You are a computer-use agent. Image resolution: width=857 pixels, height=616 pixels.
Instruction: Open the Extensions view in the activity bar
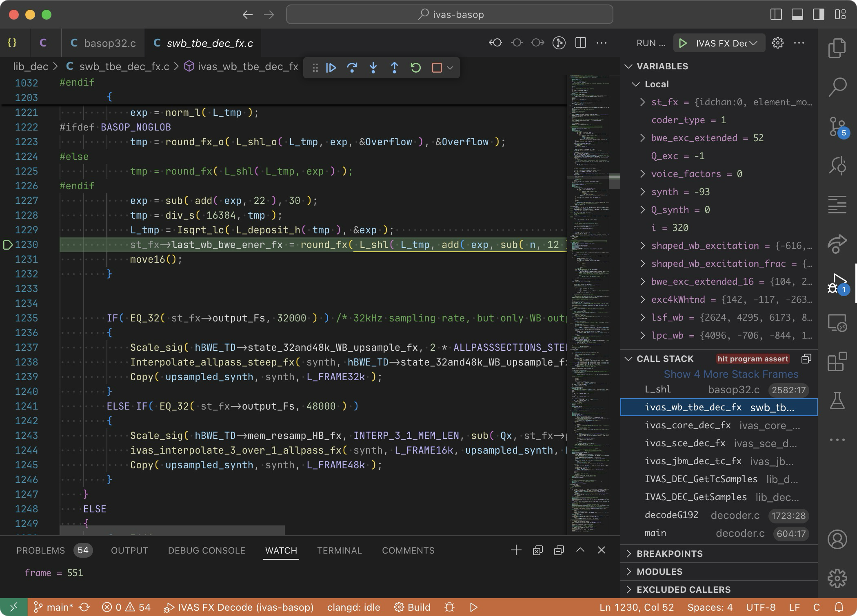837,362
